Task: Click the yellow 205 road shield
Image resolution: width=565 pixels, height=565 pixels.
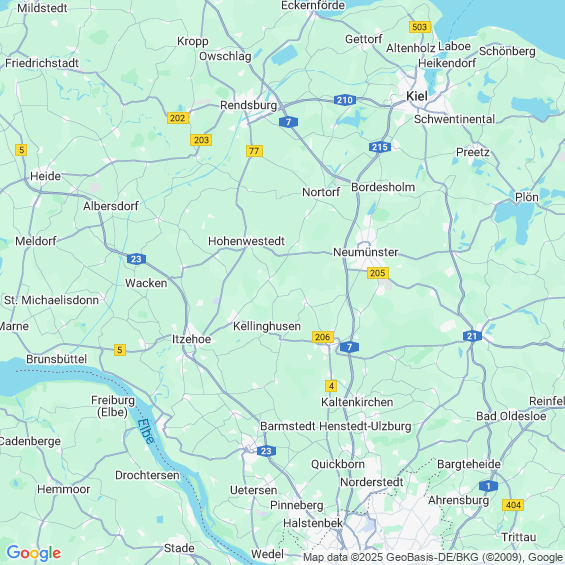Action: click(x=378, y=273)
